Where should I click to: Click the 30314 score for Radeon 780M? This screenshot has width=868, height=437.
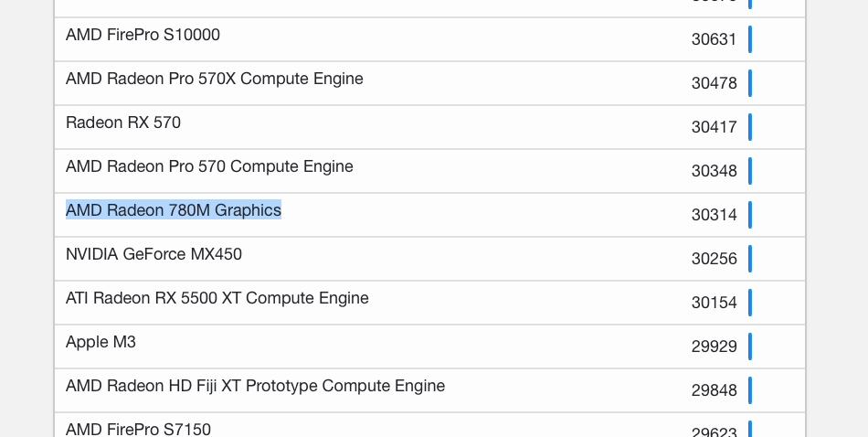[x=715, y=215]
